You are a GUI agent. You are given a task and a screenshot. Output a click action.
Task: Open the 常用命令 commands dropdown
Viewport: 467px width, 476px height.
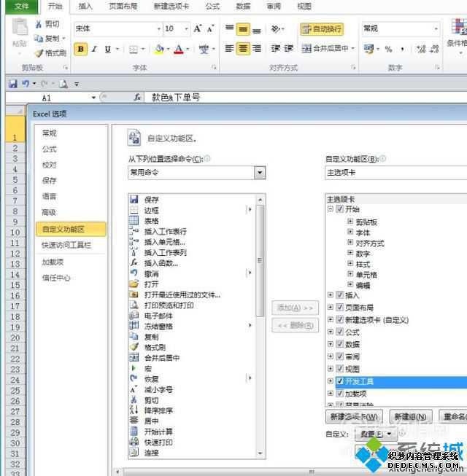260,173
